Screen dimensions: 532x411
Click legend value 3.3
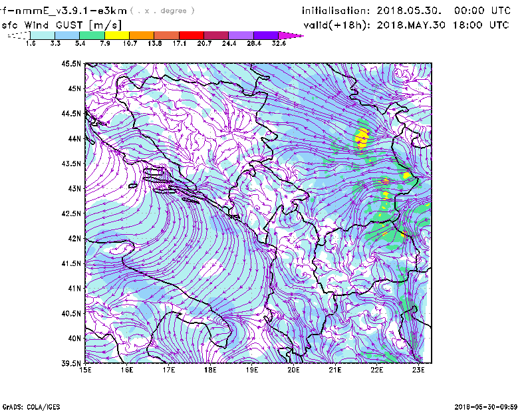click(x=55, y=43)
